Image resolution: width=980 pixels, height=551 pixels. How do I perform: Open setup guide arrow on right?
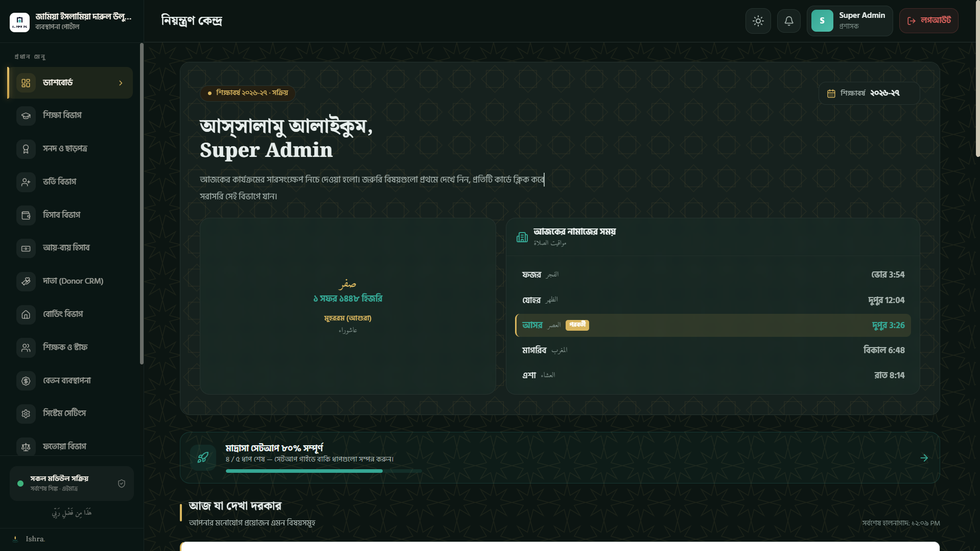pos(924,458)
